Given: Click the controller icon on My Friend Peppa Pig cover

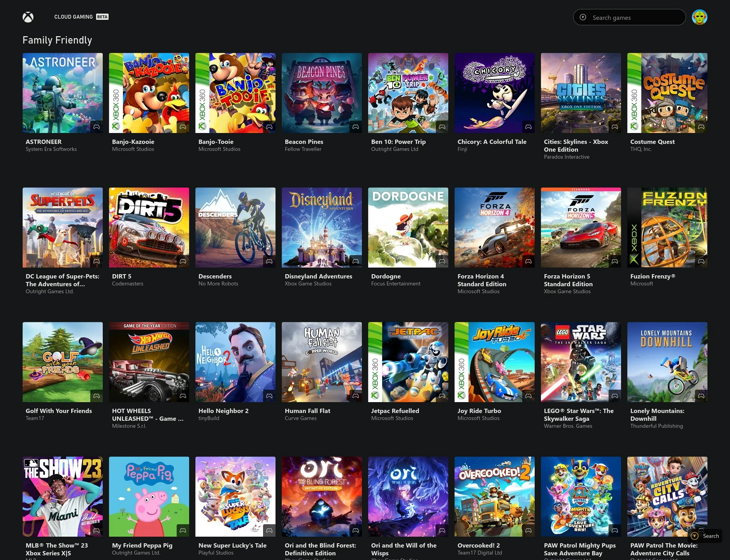Looking at the screenshot, I should tap(183, 530).
